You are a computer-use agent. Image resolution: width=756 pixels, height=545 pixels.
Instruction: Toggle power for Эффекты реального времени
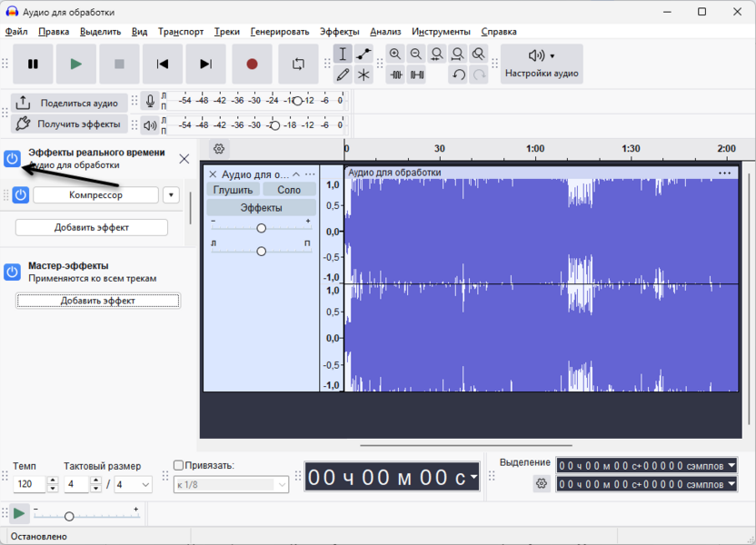(12, 159)
